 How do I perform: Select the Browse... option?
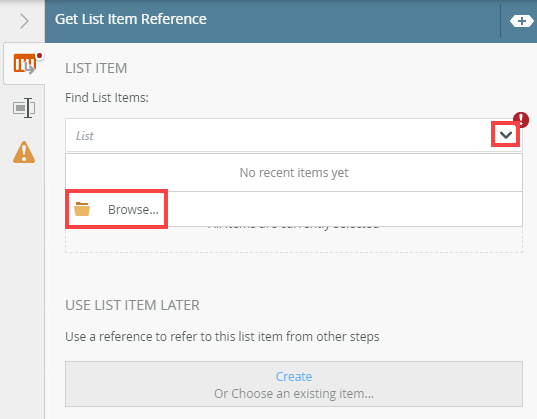click(116, 209)
